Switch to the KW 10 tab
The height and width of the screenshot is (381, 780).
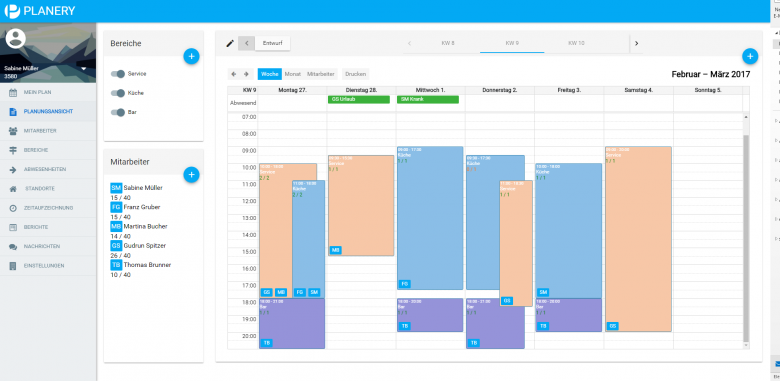coord(576,43)
